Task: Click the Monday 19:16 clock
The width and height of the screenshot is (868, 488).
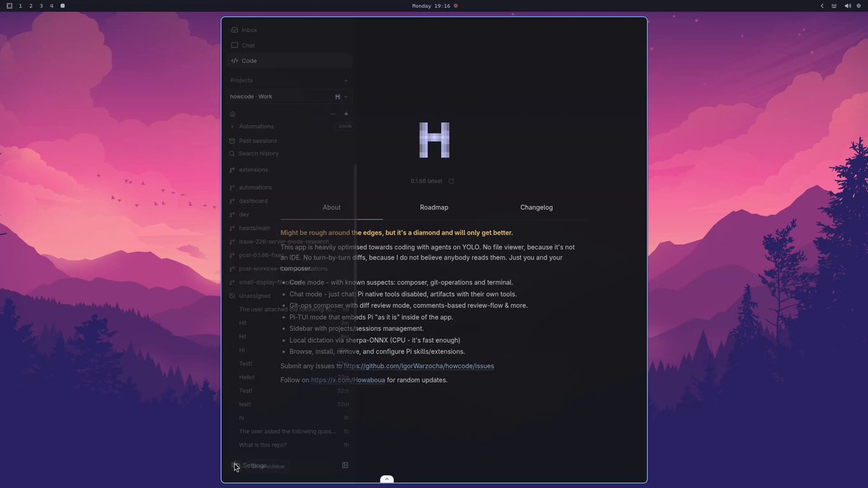Action: [x=431, y=6]
